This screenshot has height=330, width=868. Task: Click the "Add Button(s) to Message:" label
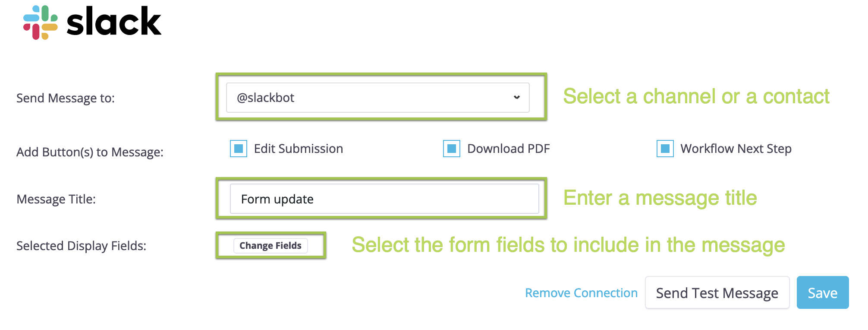[x=90, y=152]
